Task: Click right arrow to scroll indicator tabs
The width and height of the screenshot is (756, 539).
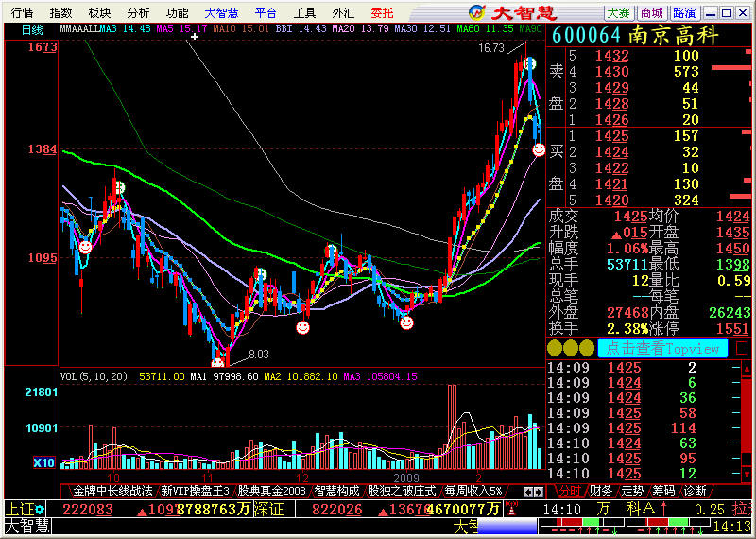Action: 539,492
